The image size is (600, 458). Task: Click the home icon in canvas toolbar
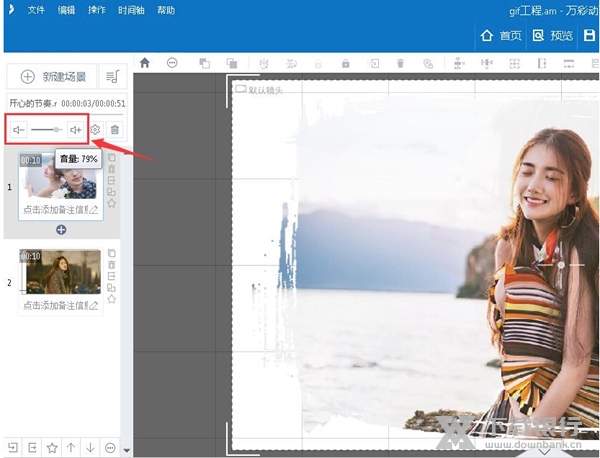click(x=145, y=63)
